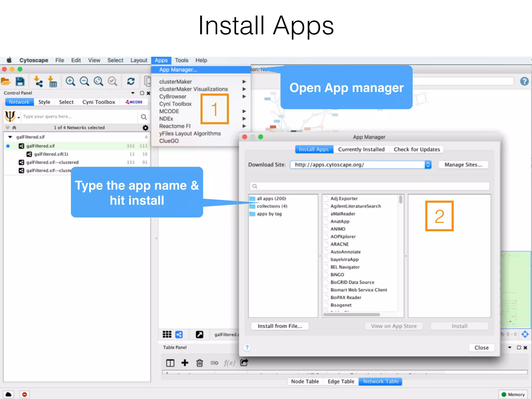Zoom to selected region icon
Image resolution: width=532 pixels, height=399 pixels.
[112, 82]
